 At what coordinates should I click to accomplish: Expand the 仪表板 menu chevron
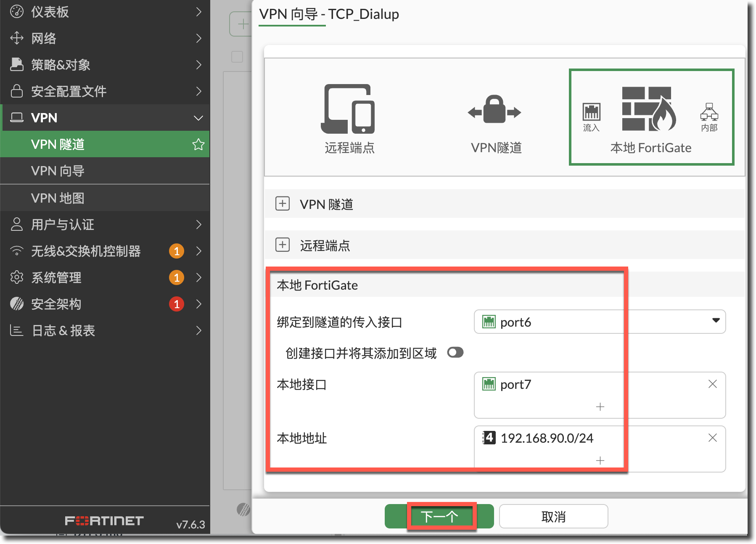pyautogui.click(x=199, y=12)
